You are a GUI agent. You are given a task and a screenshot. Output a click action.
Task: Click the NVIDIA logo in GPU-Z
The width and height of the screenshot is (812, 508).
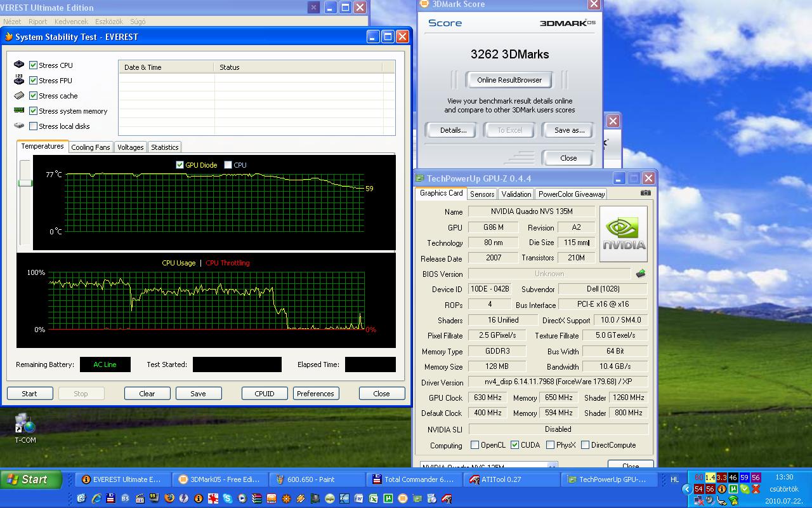(624, 234)
